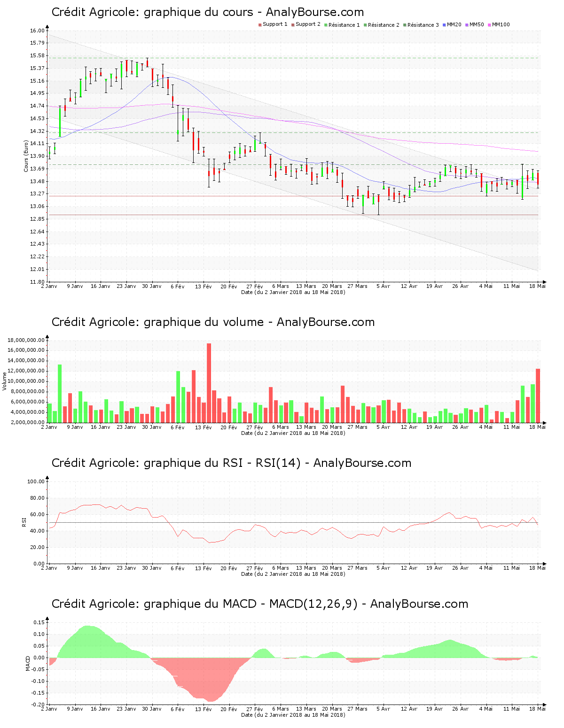Click the 13.27 price axis value
Image resolution: width=564 pixels, height=728 pixels.
click(37, 194)
